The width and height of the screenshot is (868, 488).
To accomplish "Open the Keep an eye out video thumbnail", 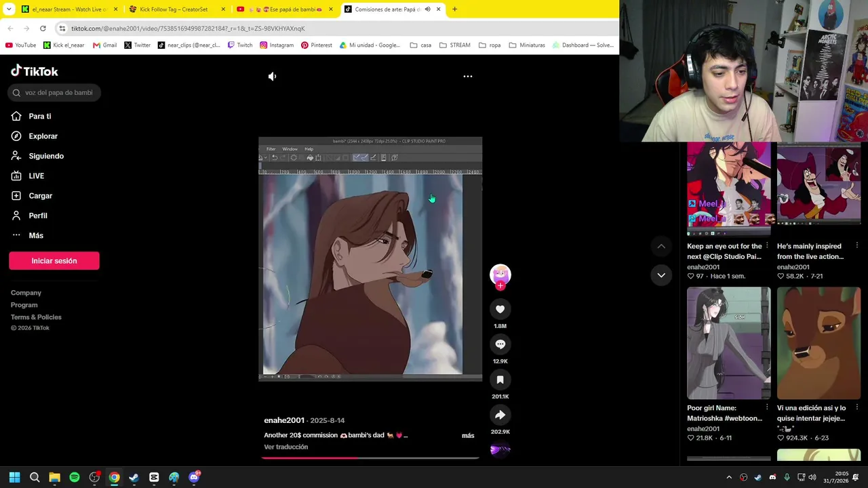I will click(728, 188).
